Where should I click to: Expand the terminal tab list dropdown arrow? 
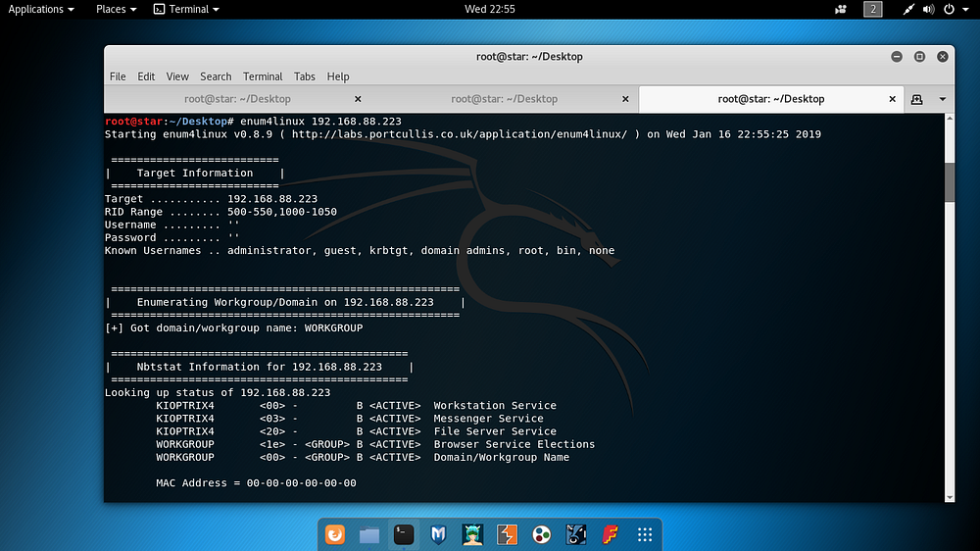pos(943,99)
